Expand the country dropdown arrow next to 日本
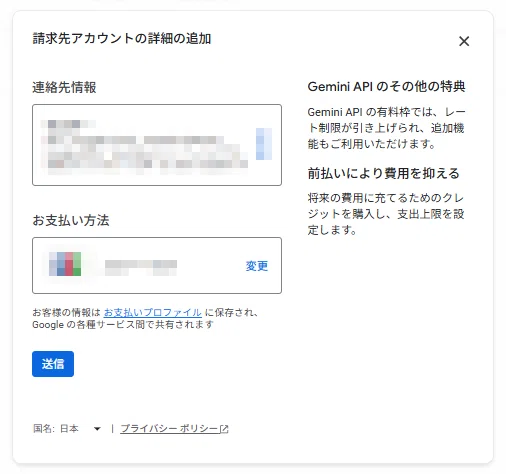Image resolution: width=506 pixels, height=474 pixels. [97, 429]
